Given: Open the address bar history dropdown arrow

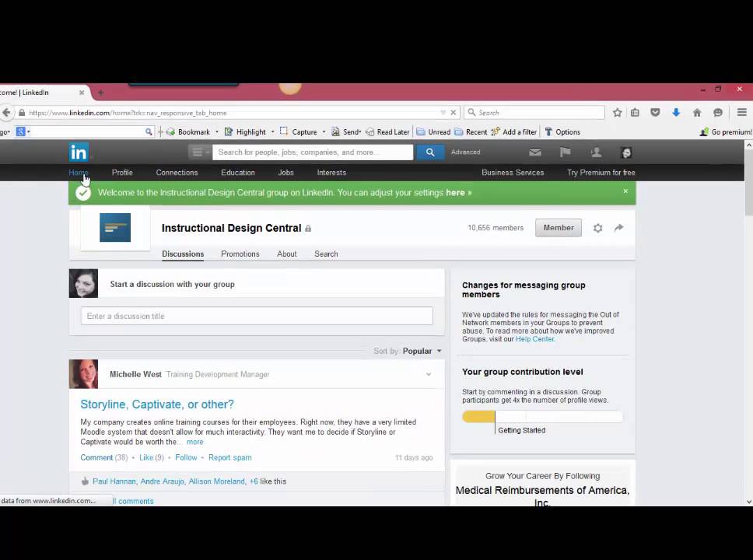Looking at the screenshot, I should point(443,112).
